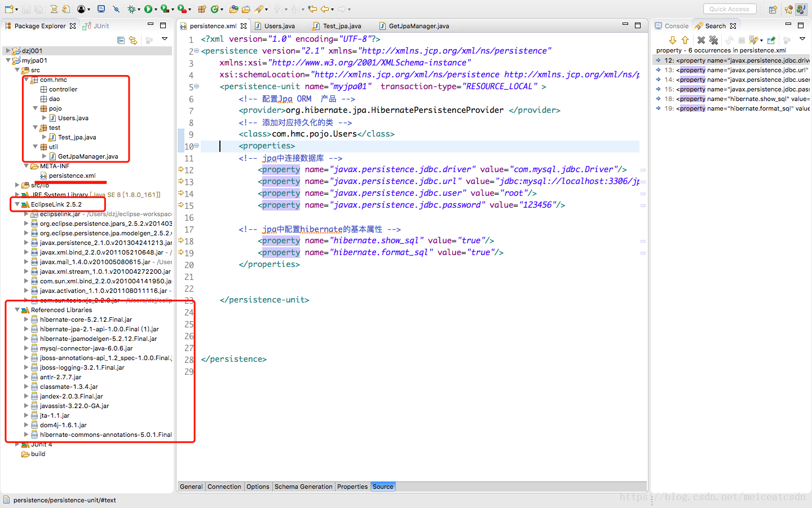The height and width of the screenshot is (508, 812).
Task: Click the External Tools run icon
Action: coord(182,9)
